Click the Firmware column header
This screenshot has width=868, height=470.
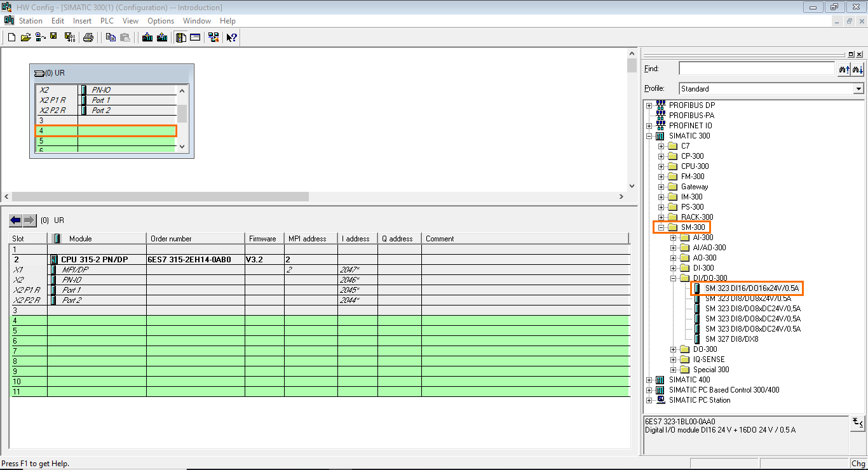tap(264, 239)
